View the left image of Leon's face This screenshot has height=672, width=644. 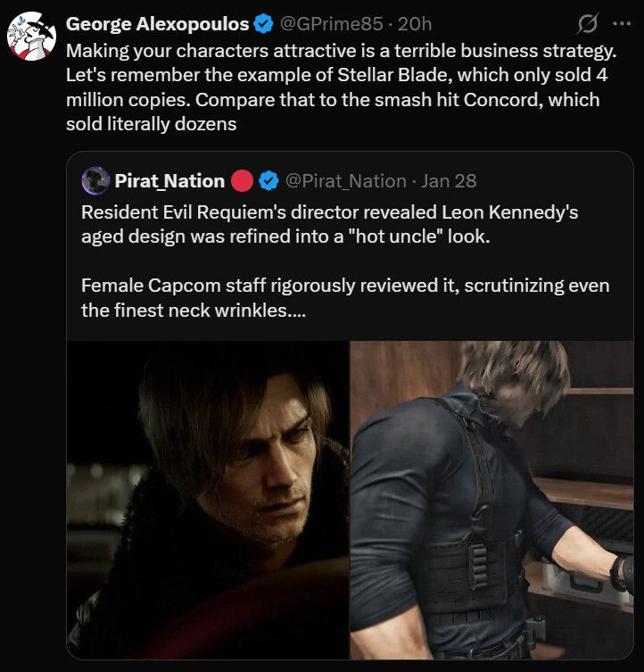208,499
